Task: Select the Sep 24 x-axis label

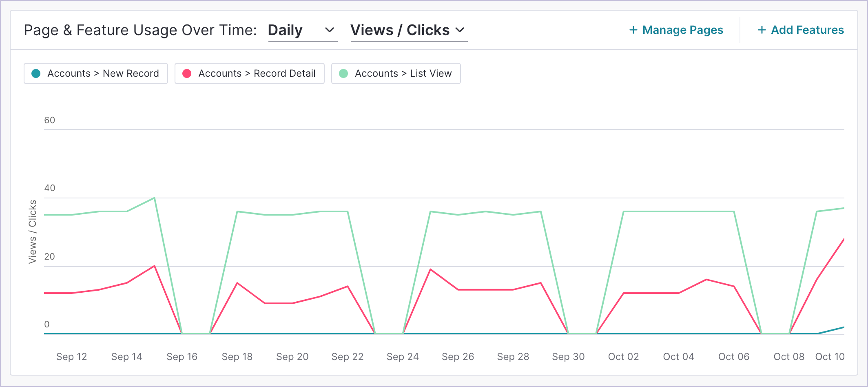Action: pos(403,357)
